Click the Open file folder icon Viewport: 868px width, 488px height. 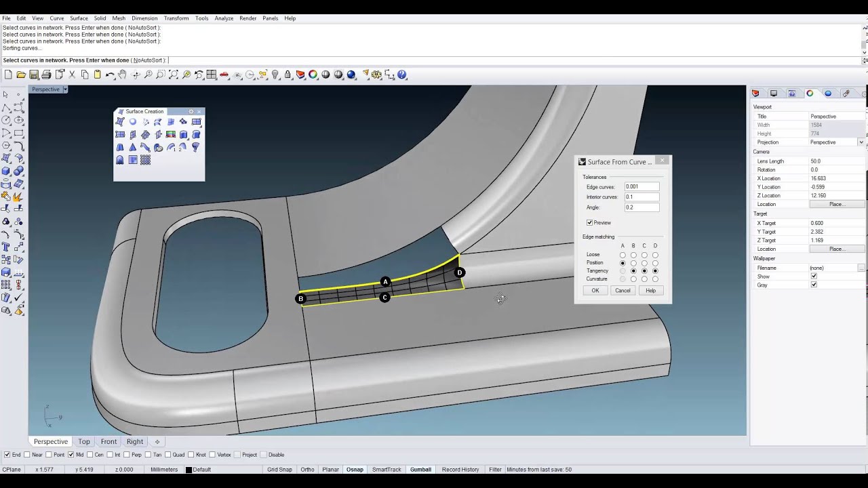pos(21,75)
